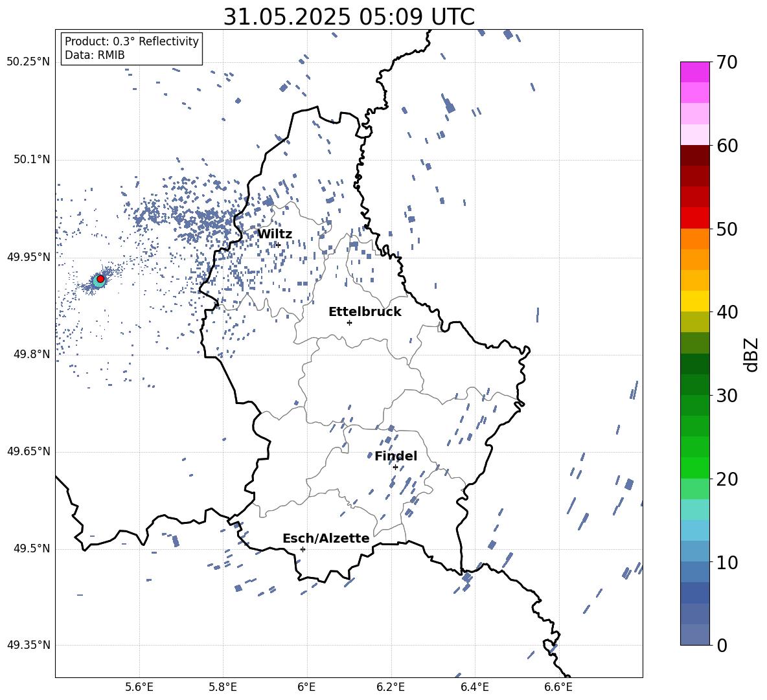
Task: Click the 49.5°N latitude label
Action: [32, 548]
